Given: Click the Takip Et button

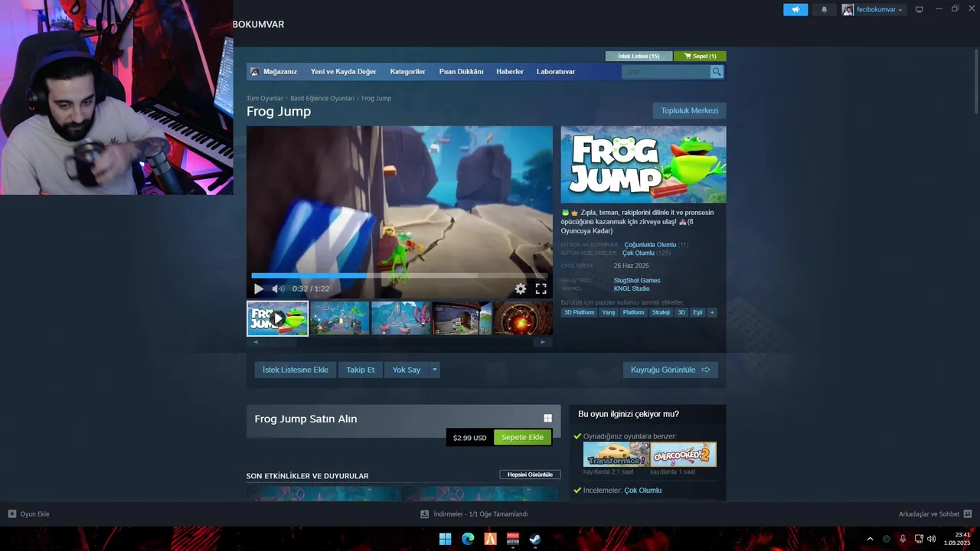Looking at the screenshot, I should pos(361,370).
